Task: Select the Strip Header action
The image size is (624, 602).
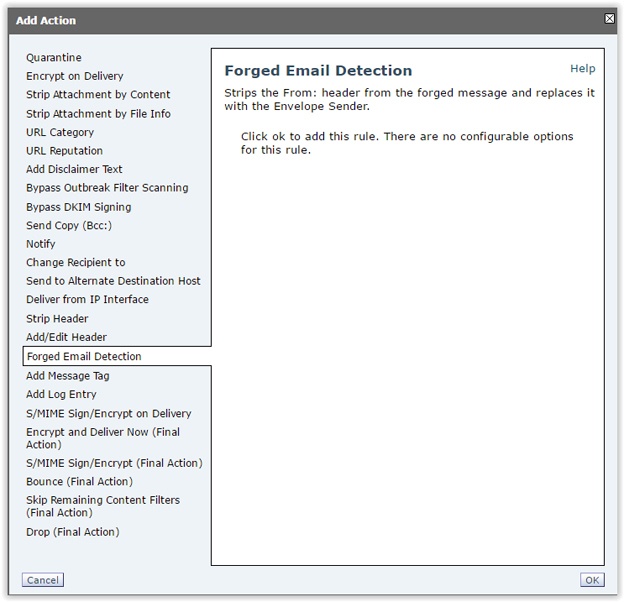Action: (x=57, y=319)
